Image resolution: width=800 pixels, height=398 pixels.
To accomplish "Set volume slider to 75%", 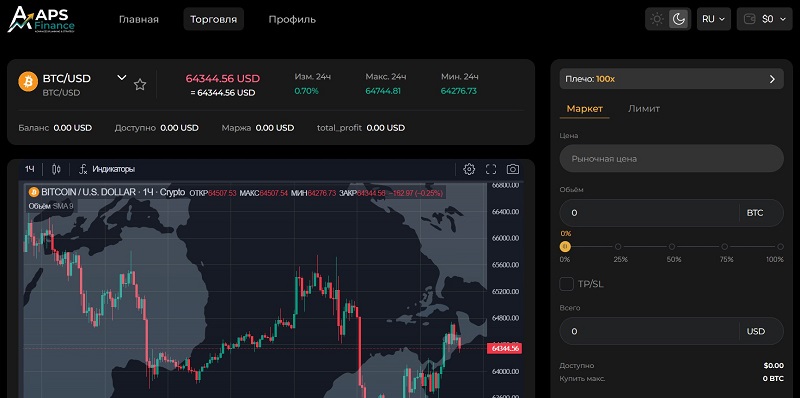I will (724, 247).
